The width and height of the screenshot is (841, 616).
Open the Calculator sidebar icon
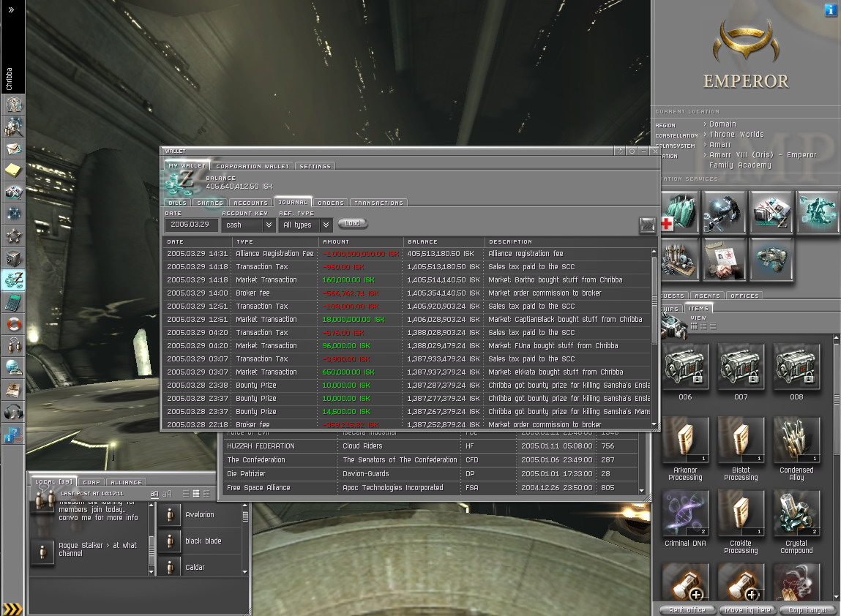tap(13, 302)
